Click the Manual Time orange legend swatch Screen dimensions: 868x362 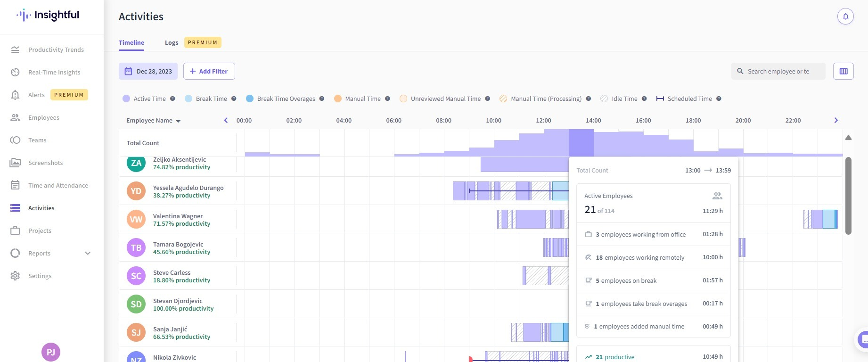(337, 99)
